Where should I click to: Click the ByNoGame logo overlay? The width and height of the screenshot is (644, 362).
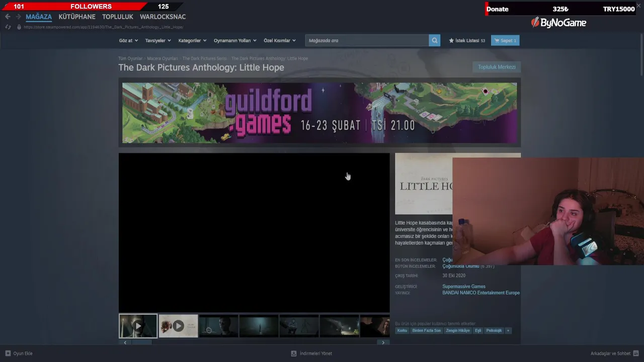(x=559, y=23)
